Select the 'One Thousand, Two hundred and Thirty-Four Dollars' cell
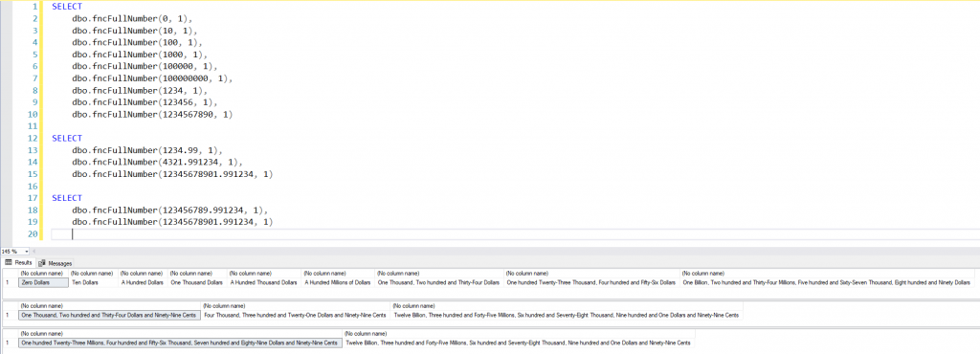Viewport: 980px width, 354px height. pos(439,282)
